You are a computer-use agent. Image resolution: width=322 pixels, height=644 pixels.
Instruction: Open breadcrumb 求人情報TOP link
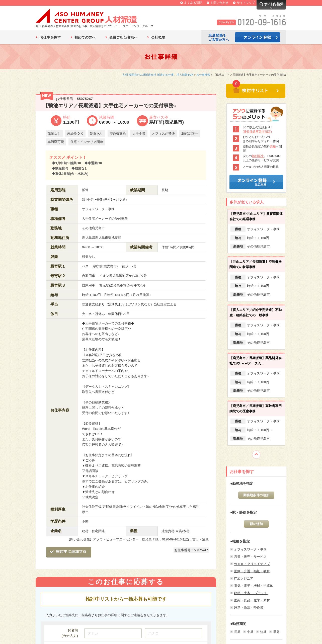158,75
